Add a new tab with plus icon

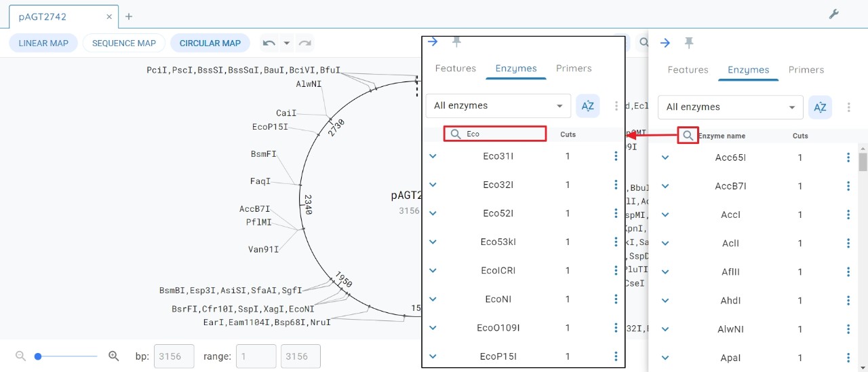(129, 16)
